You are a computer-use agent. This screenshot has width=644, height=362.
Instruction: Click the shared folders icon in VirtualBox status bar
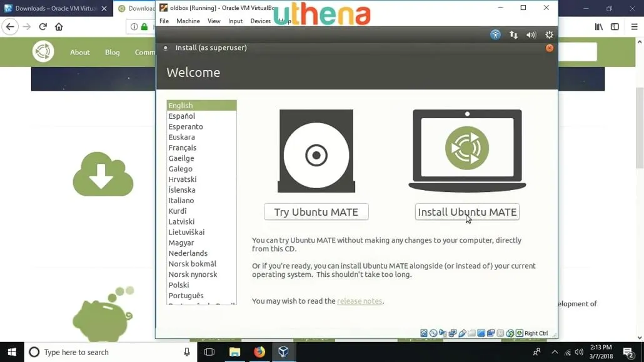[471, 333]
